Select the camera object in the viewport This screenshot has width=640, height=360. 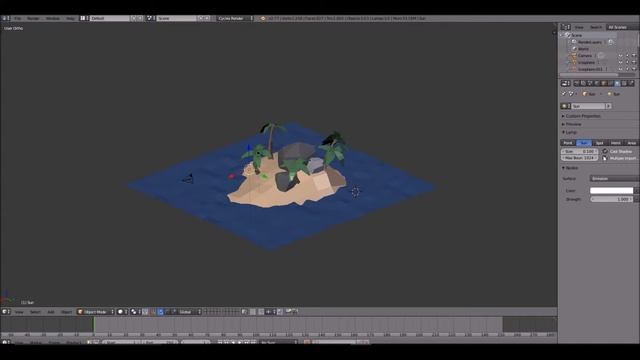[x=188, y=178]
